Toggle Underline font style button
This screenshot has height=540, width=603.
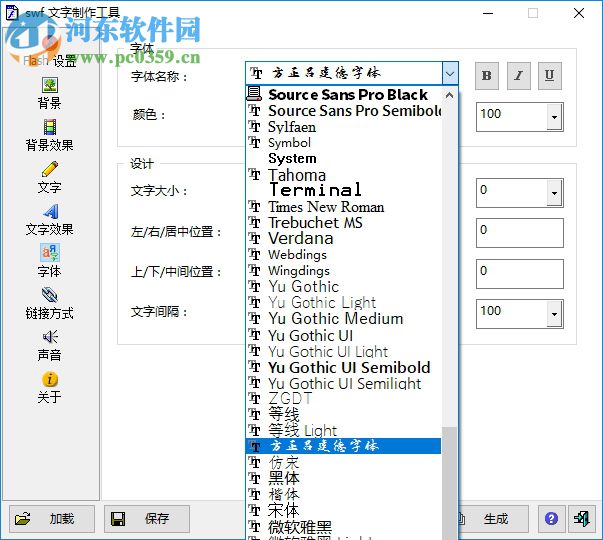coord(550,76)
